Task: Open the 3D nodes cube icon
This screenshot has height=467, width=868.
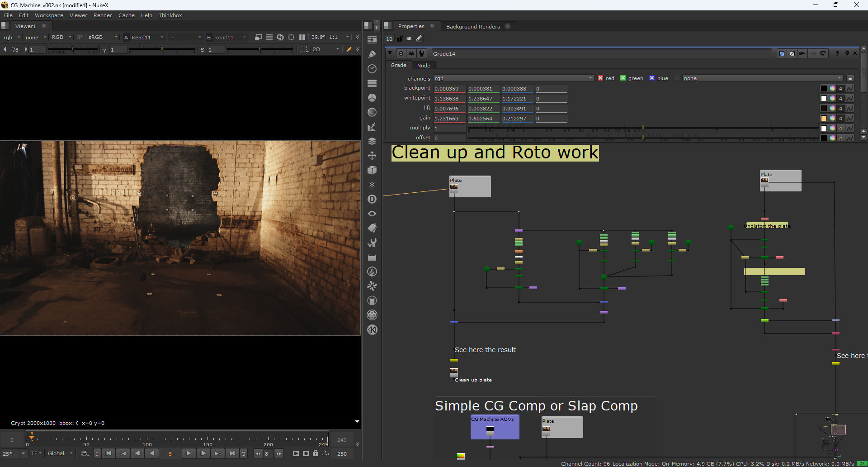Action: (372, 170)
